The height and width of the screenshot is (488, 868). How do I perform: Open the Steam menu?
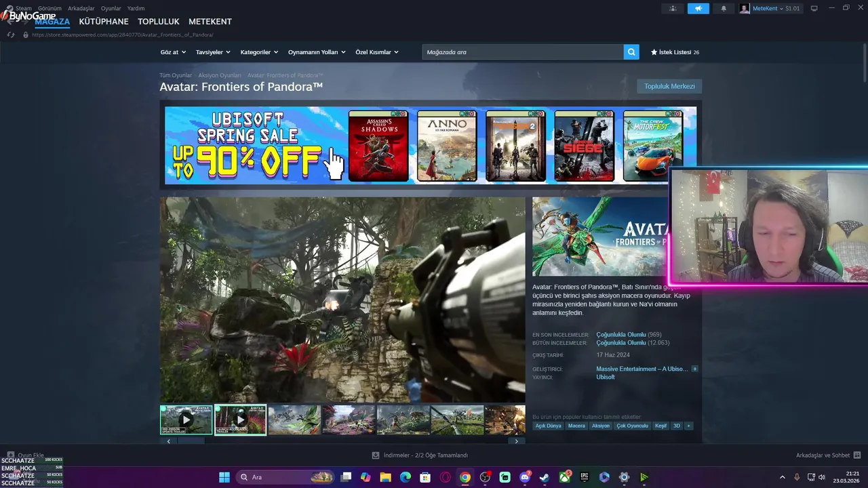point(23,8)
